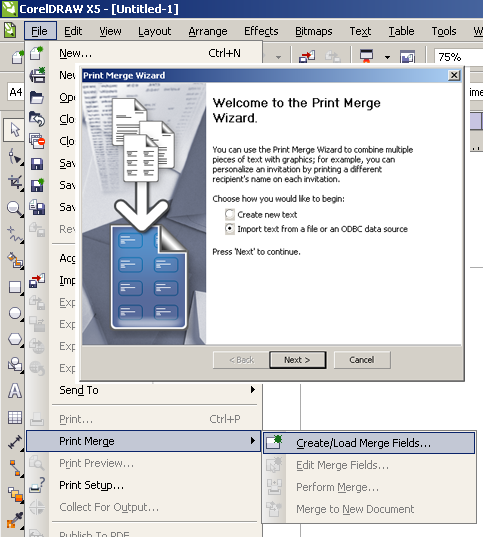Click Print Preview... menu entry
This screenshot has height=537, width=483.
(x=144, y=463)
